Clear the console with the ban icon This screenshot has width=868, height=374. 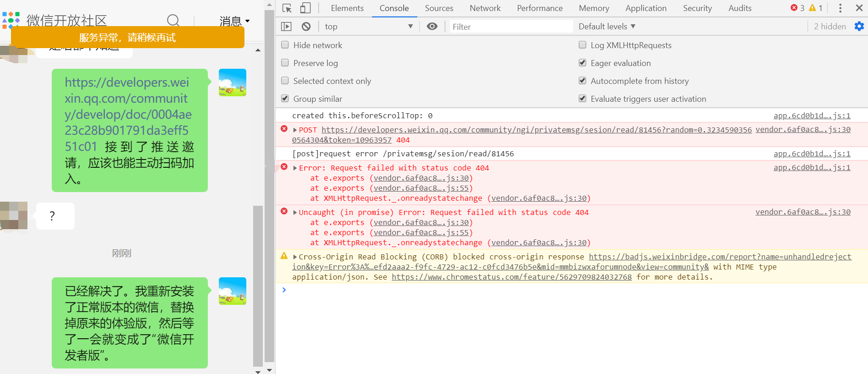(306, 27)
